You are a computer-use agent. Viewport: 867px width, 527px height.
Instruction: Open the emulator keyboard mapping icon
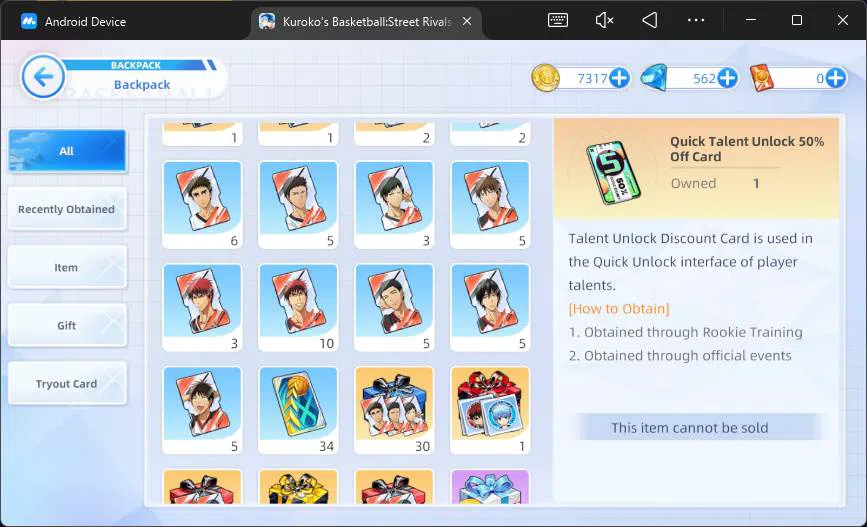(x=557, y=20)
